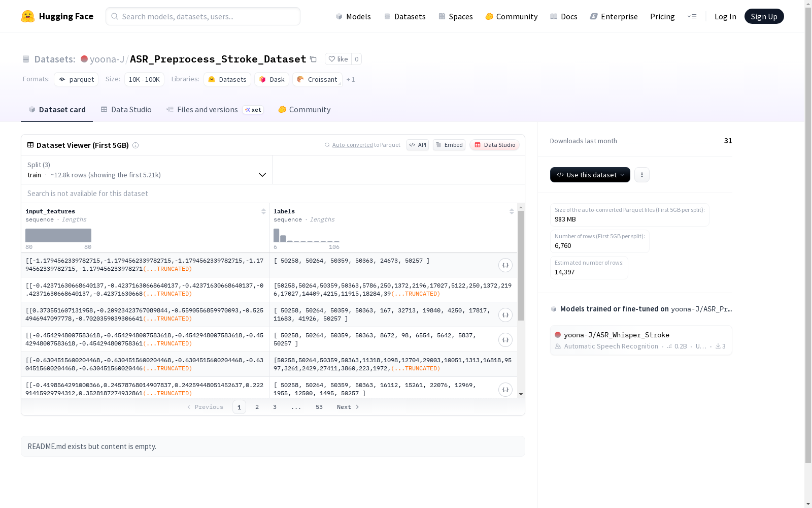Focus the search models input field

[203, 16]
